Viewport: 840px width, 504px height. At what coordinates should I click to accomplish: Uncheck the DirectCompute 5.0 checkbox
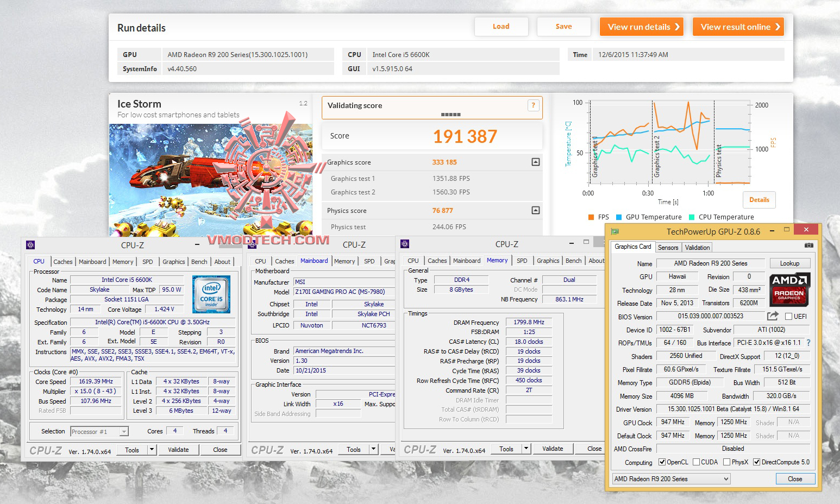[x=756, y=462]
